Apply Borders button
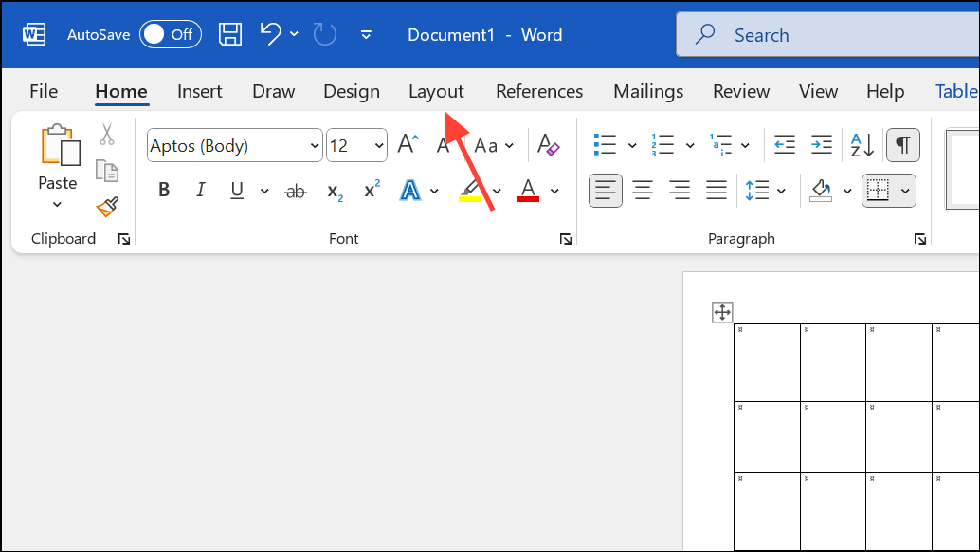 879,190
